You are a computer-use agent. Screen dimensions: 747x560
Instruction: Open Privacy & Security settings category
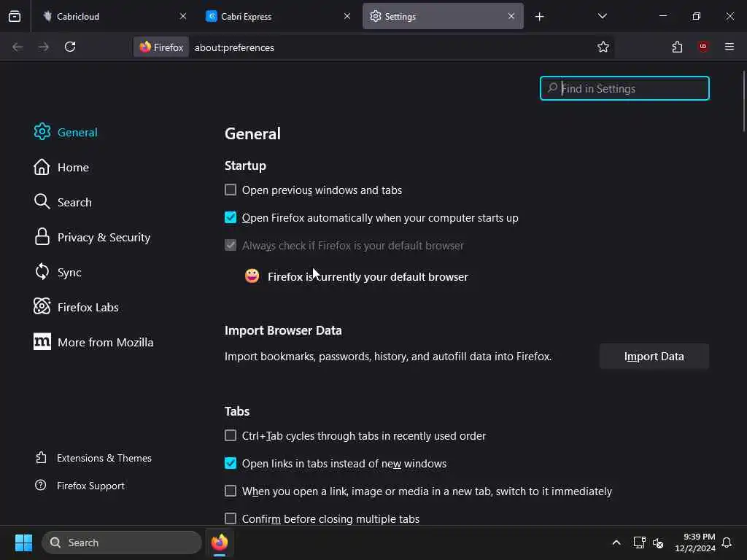pos(104,237)
